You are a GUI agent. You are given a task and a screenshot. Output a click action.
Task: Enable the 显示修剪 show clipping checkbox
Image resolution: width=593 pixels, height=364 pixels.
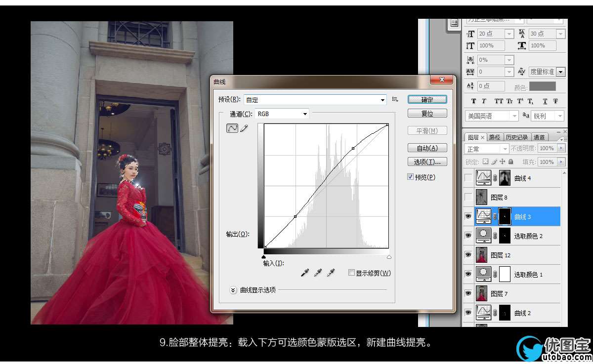[351, 273]
